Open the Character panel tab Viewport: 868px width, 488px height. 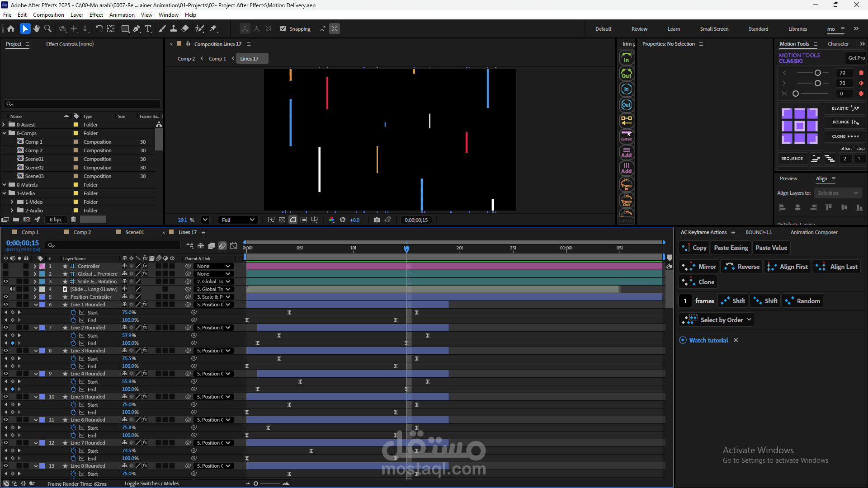(x=838, y=44)
